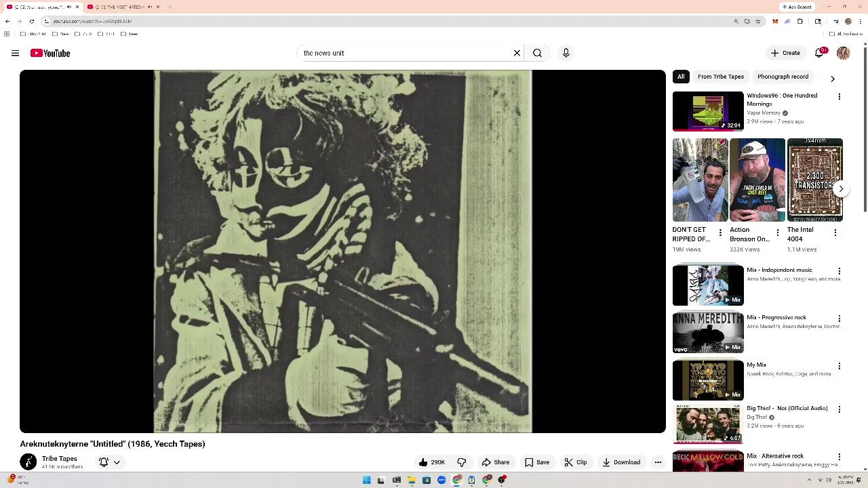Share the video

click(495, 462)
